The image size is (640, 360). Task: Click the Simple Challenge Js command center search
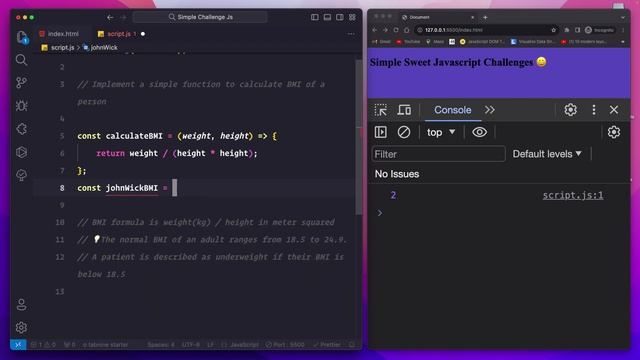200,17
